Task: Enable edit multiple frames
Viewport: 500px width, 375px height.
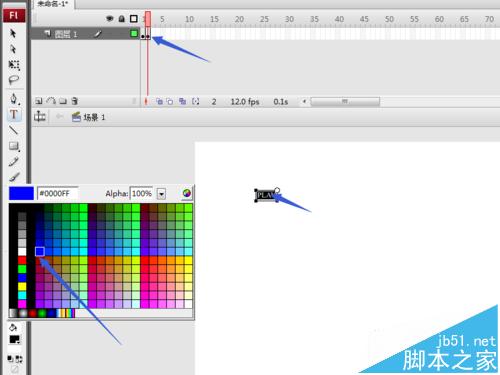Action: (182, 101)
